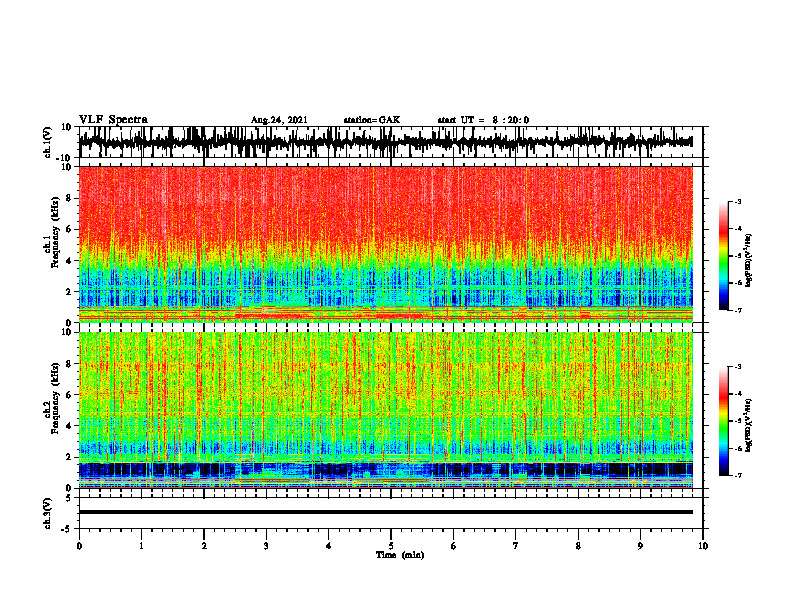The width and height of the screenshot is (792, 612).
Task: Click the "-5" tick on ch.3(V) axis
Action: click(x=67, y=529)
